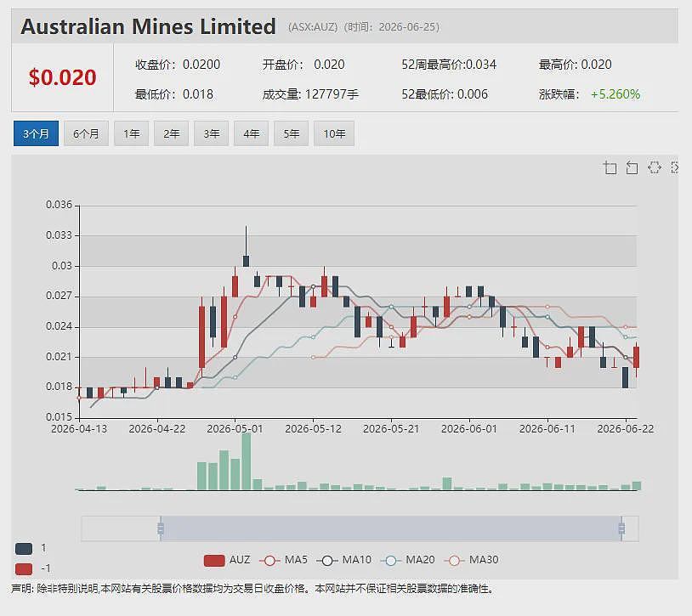
Task: Switch to the 1年 range tab
Action: 132,133
